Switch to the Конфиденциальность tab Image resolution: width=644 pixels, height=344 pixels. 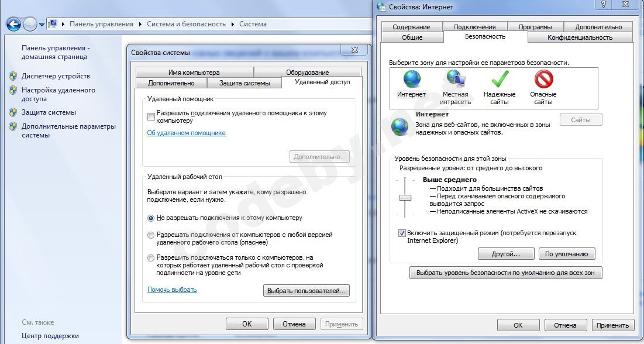[580, 37]
